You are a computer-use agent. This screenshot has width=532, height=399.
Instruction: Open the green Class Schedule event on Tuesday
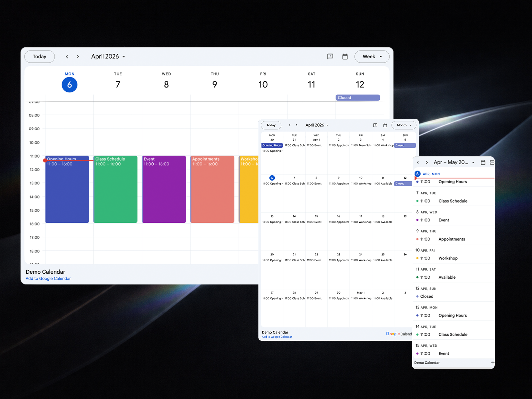[x=115, y=190]
